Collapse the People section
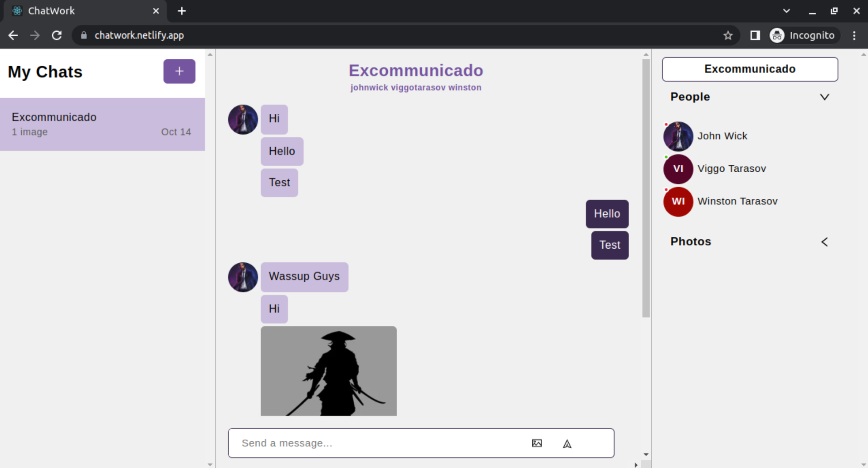Image resolution: width=868 pixels, height=468 pixels. [x=824, y=97]
